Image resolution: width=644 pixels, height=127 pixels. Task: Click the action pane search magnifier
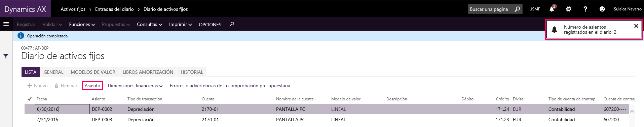tap(232, 24)
